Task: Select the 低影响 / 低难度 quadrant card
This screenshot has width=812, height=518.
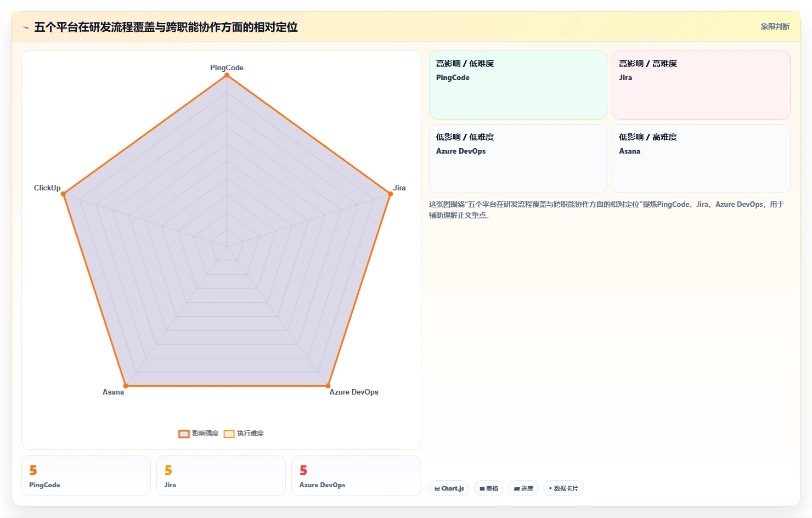Action: 518,159
